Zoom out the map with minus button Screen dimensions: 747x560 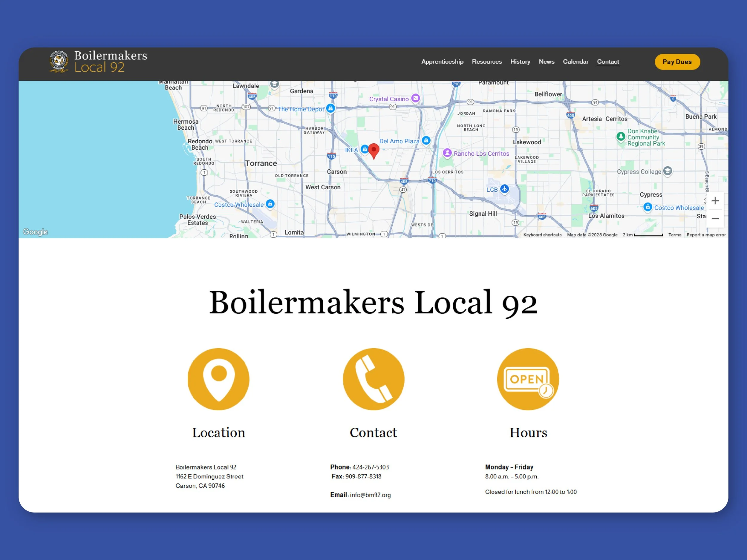[x=715, y=219]
